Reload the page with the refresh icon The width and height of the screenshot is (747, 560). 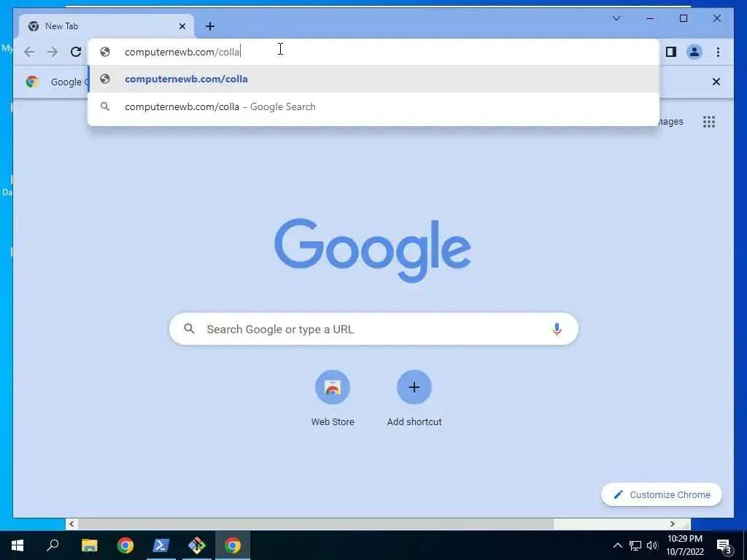pyautogui.click(x=76, y=52)
